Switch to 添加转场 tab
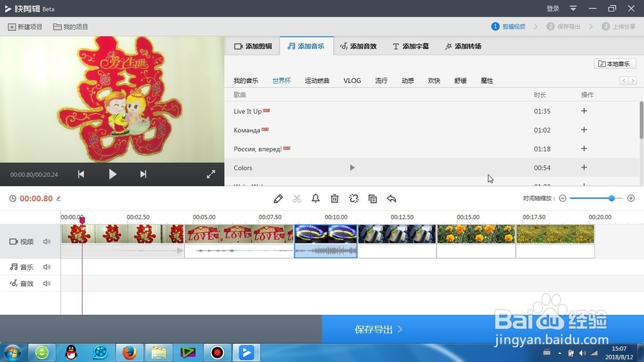The width and height of the screenshot is (644, 362). click(x=463, y=46)
